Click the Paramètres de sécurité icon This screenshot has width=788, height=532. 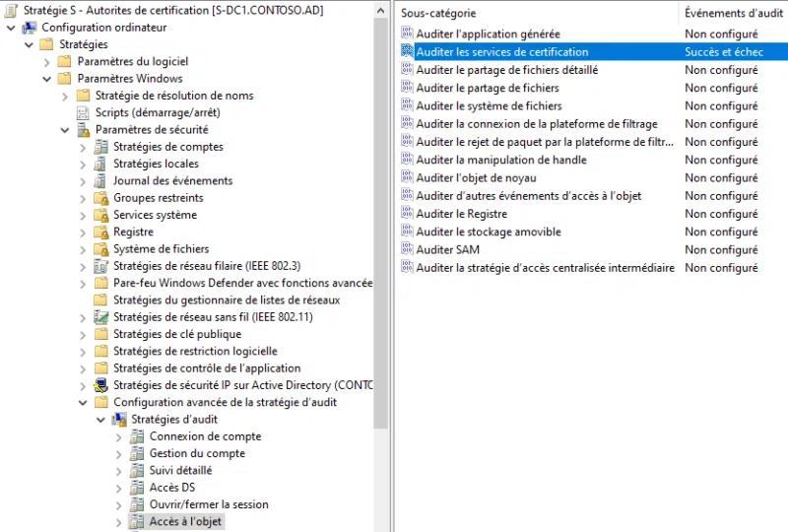[83, 130]
